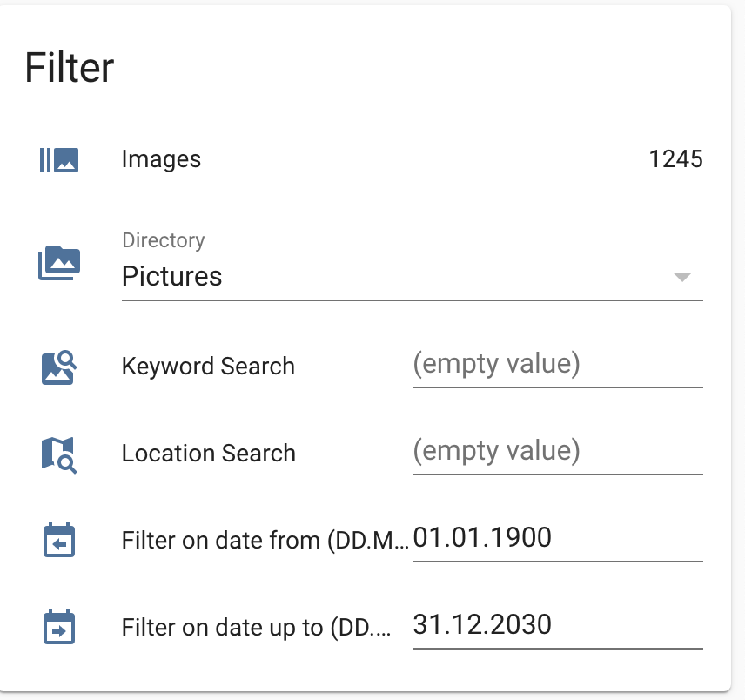Image resolution: width=745 pixels, height=700 pixels.
Task: Click the Keyword Search empty value field
Action: [x=557, y=364]
